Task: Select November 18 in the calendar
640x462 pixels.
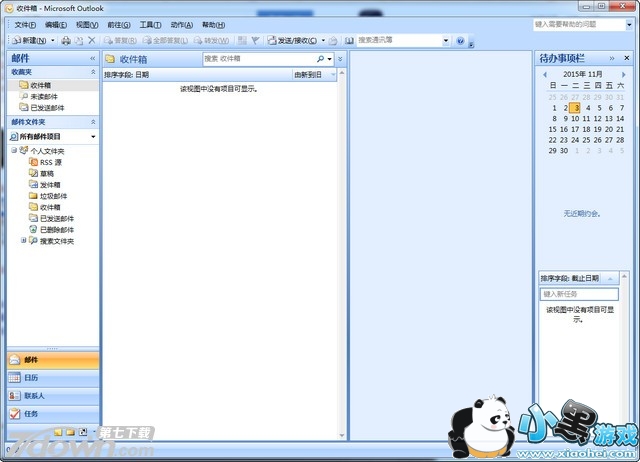Action: click(x=586, y=129)
